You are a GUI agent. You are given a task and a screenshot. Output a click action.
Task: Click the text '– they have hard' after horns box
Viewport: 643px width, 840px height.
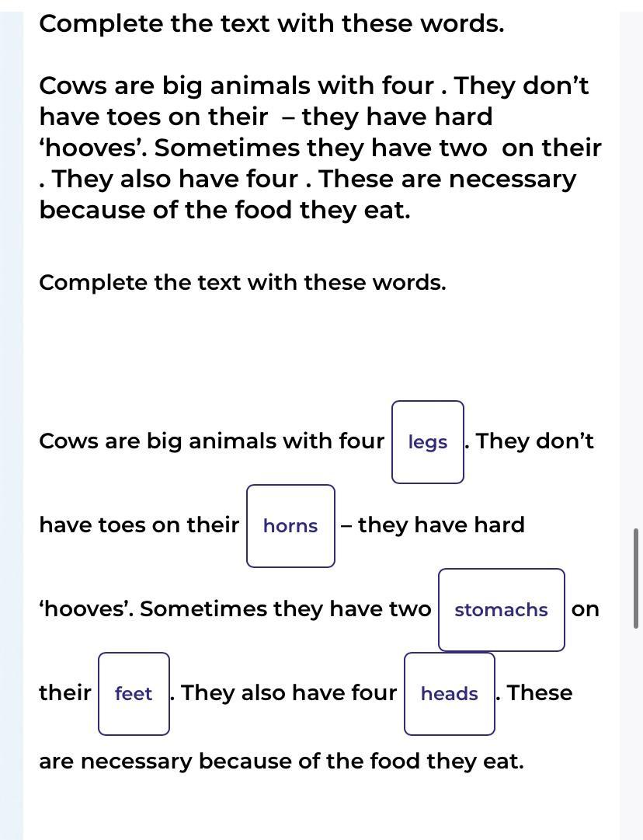(x=433, y=525)
